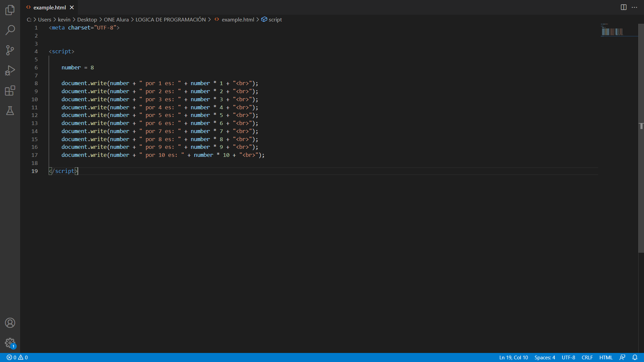Viewport: 644px width, 362px height.
Task: Click the HTML file icon on tab
Action: point(29,7)
